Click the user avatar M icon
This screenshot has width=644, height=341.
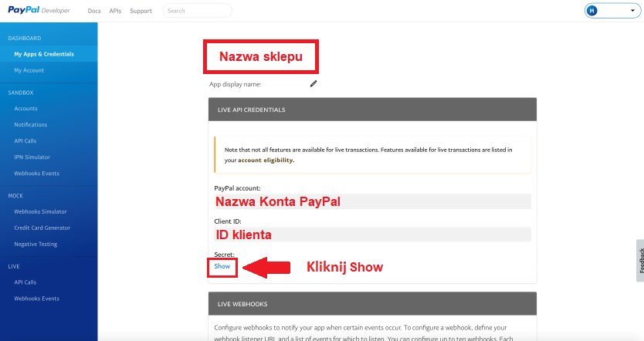tap(591, 11)
